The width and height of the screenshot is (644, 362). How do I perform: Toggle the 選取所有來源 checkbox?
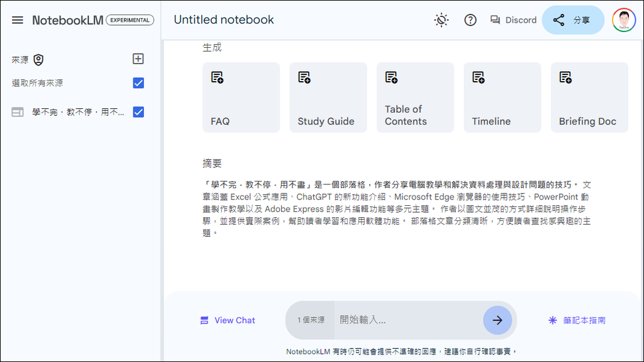138,83
